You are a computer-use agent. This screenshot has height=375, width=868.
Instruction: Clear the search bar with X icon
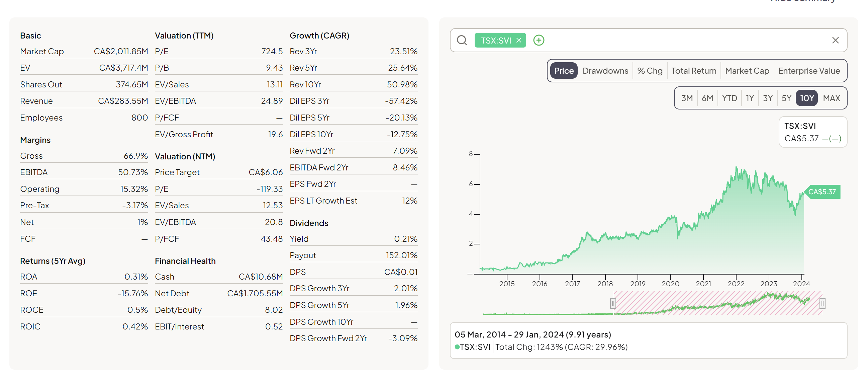coord(835,41)
